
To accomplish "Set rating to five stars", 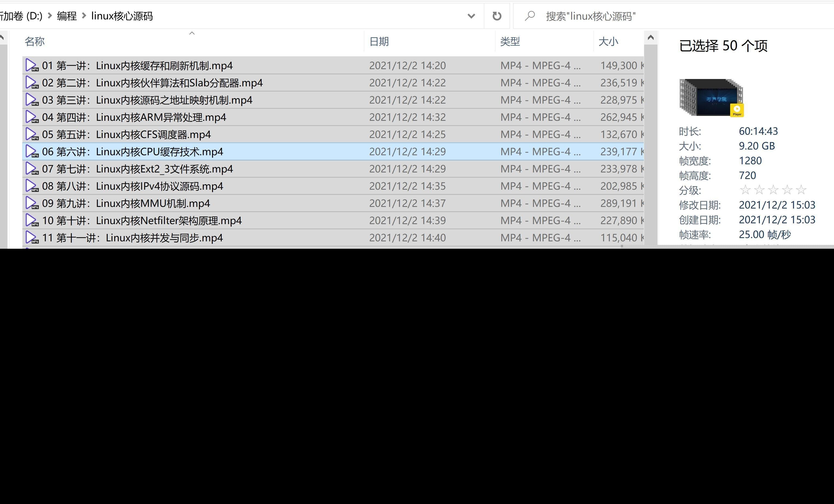I will (x=801, y=190).
